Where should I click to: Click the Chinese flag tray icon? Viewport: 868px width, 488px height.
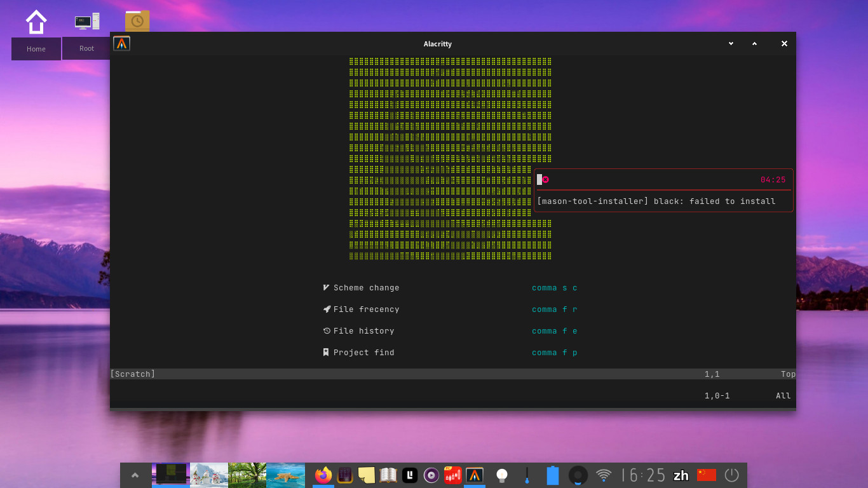coord(707,475)
